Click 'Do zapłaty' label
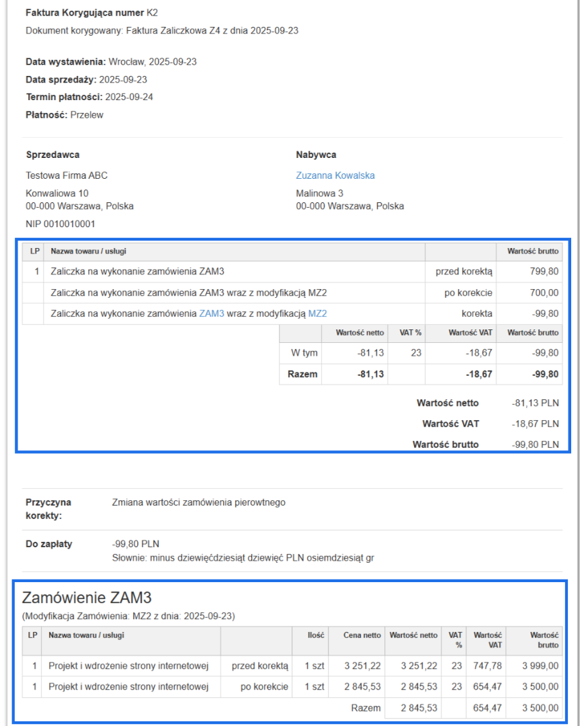 48,544
